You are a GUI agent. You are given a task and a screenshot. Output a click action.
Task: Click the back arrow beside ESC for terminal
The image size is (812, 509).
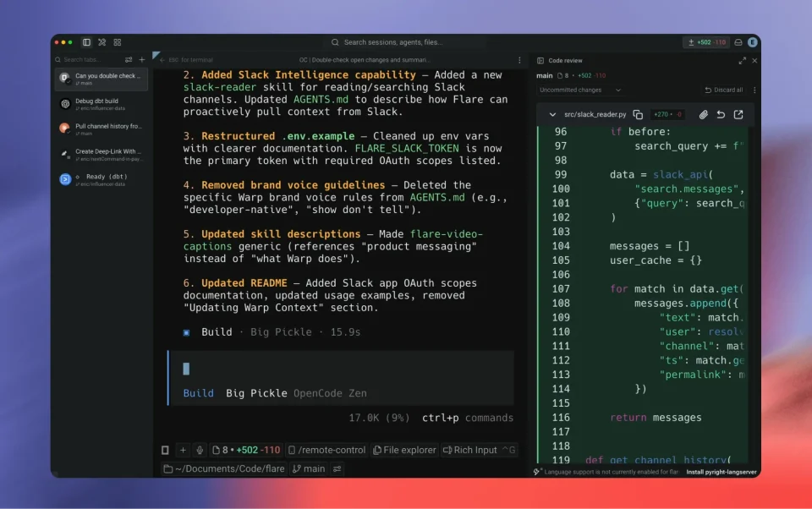click(162, 60)
